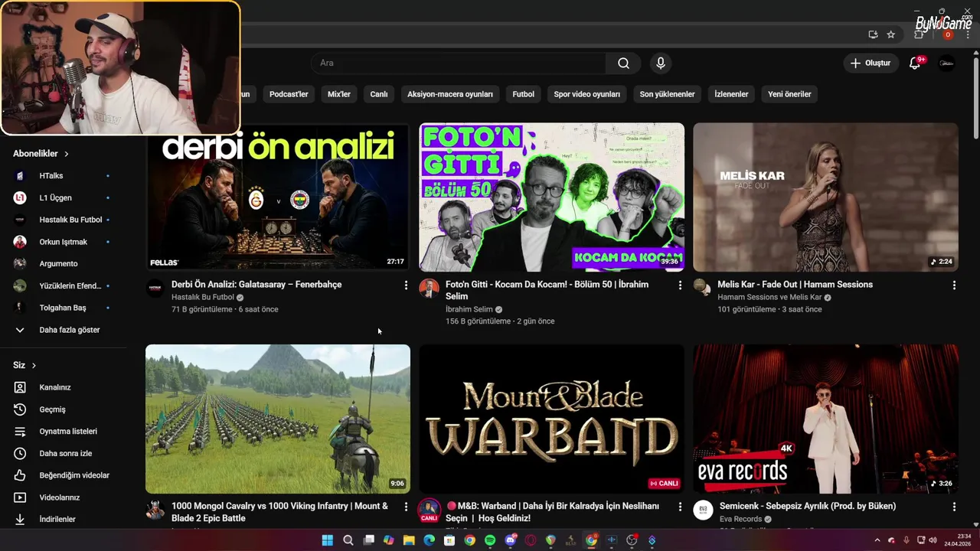Open the Chrome extensions puzzle icon

tap(920, 34)
